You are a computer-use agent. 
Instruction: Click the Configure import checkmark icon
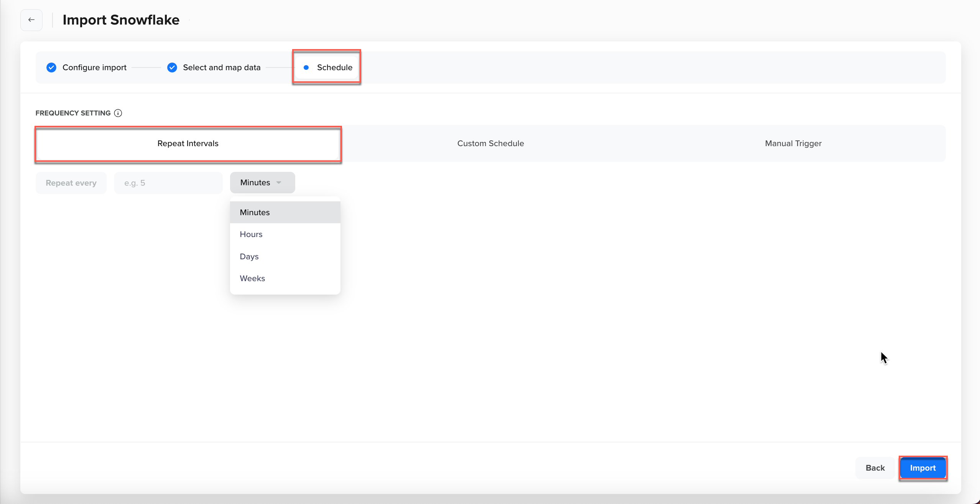click(51, 68)
